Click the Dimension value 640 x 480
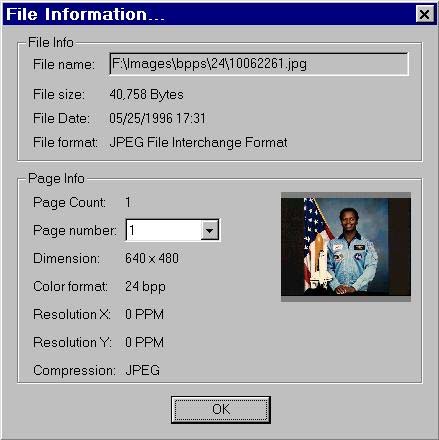Viewport: 439px width, 440px height. click(x=152, y=258)
